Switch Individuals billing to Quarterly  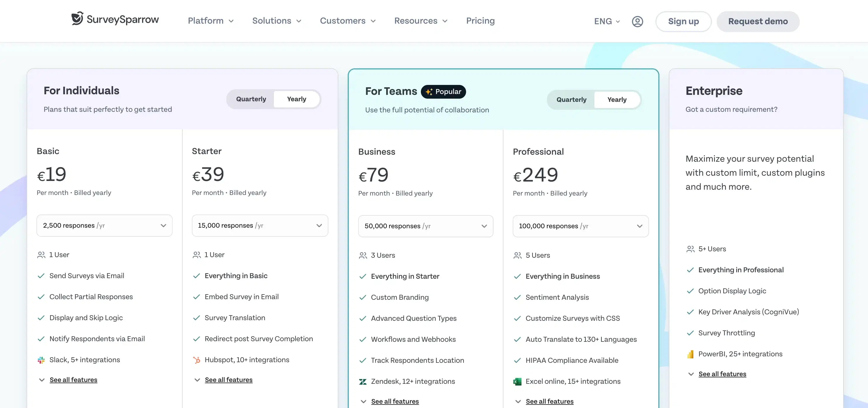[251, 99]
